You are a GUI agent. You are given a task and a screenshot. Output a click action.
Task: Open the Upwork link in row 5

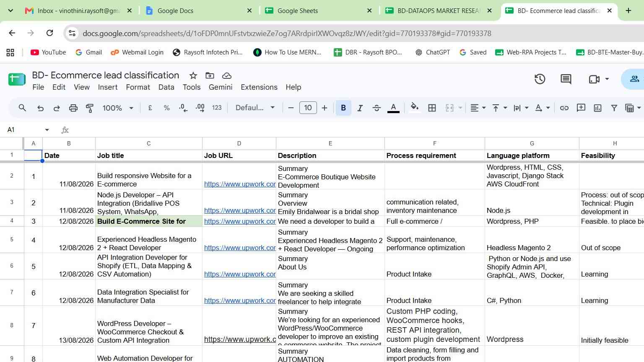click(240, 248)
